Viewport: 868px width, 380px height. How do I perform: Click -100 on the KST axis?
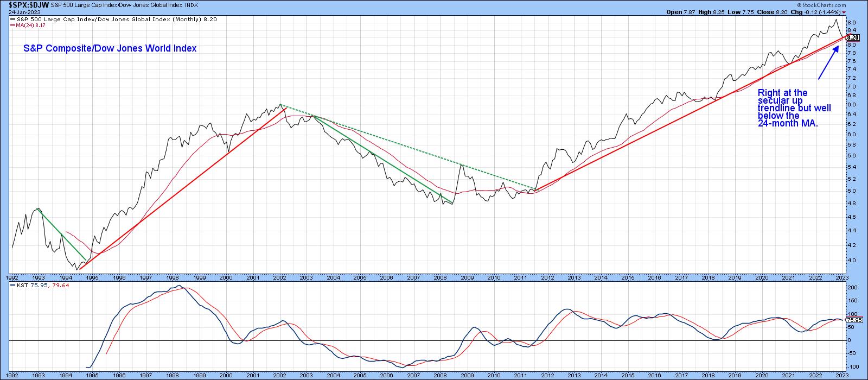coord(853,366)
